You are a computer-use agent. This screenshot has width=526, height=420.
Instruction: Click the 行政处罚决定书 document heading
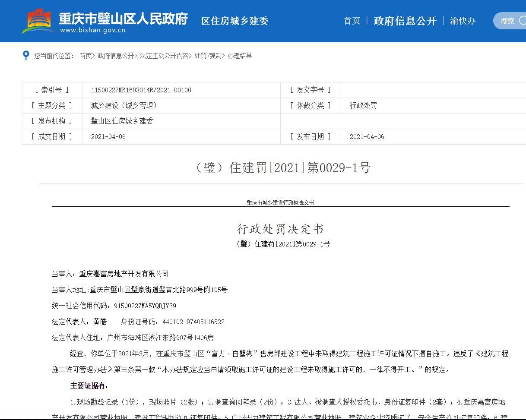pyautogui.click(x=280, y=229)
